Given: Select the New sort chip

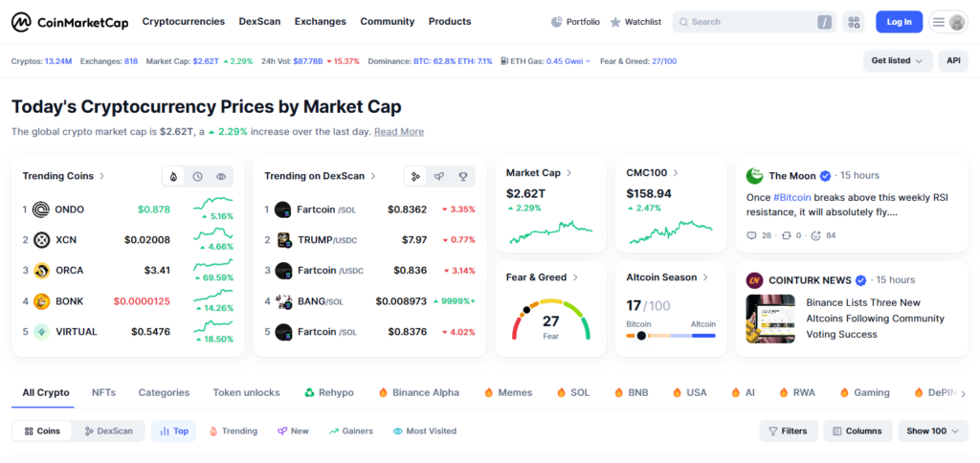Looking at the screenshot, I should [x=293, y=431].
